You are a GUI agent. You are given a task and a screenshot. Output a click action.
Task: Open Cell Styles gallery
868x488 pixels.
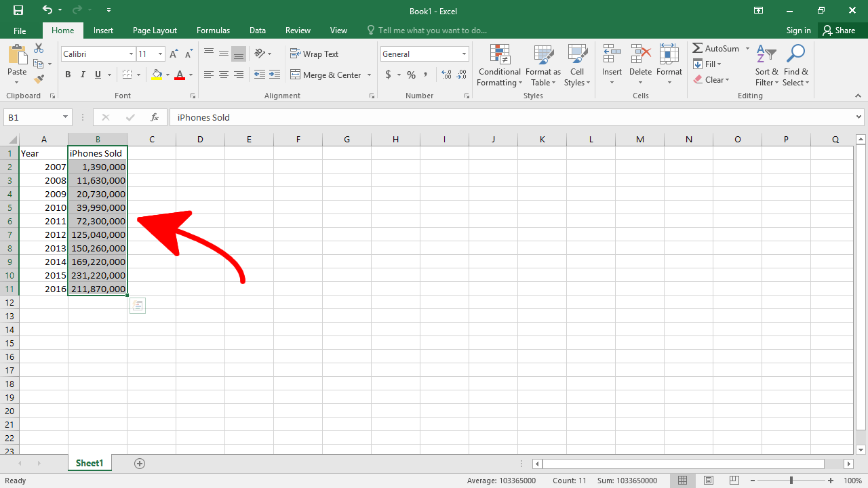pyautogui.click(x=577, y=66)
